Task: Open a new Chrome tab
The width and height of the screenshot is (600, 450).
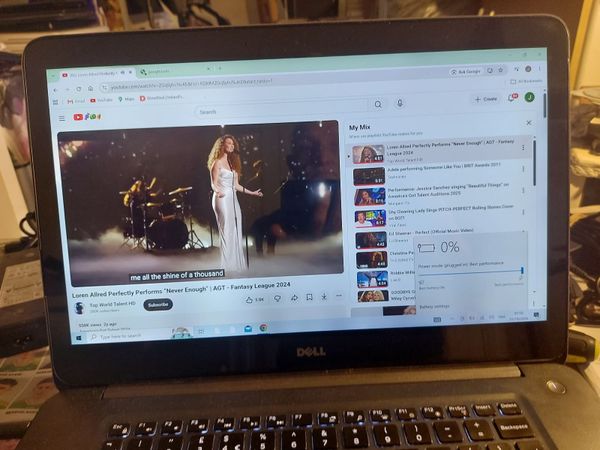Action: (x=220, y=69)
